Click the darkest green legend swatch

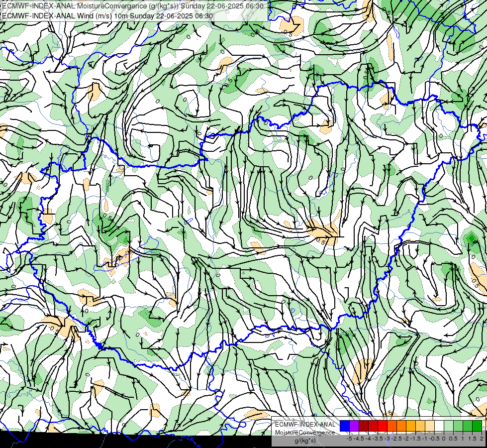coord(477,426)
